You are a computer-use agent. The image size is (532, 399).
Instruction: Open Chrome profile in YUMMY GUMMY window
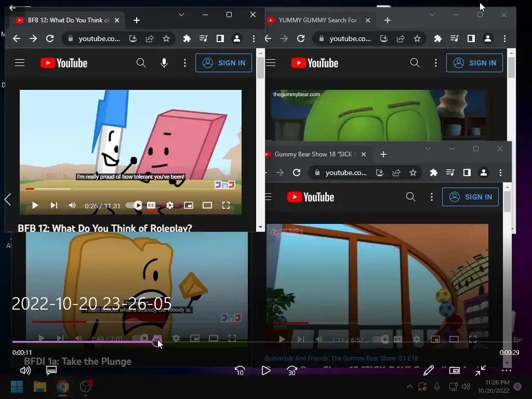click(488, 38)
